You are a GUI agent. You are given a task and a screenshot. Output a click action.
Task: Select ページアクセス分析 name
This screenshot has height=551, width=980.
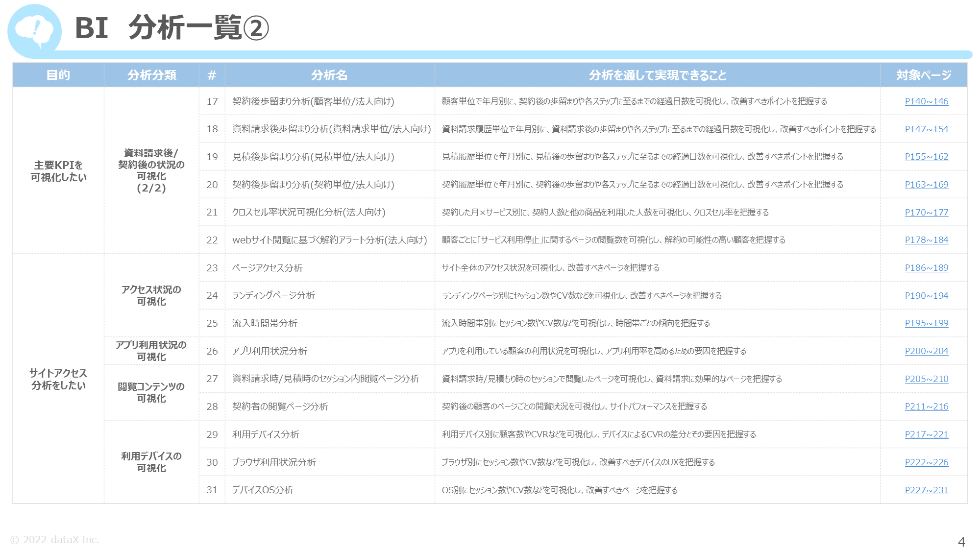pos(267,268)
